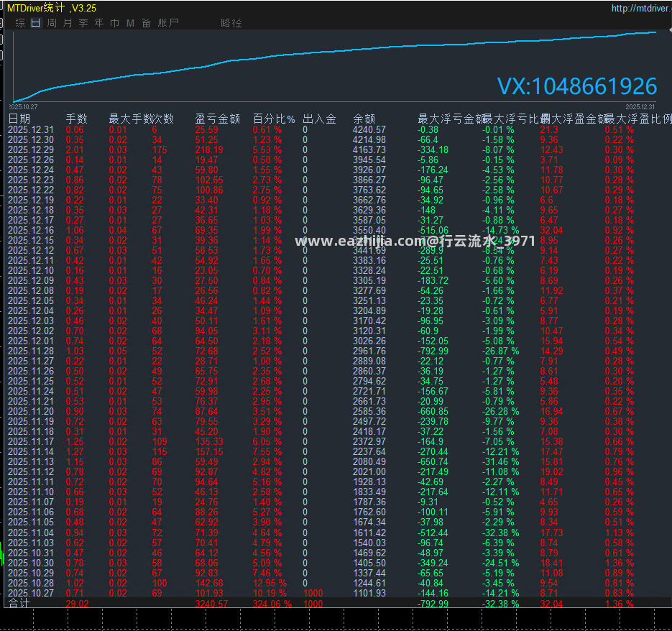672x631 pixels.
Task: Click balance value 2237.64
Action: pos(369,452)
